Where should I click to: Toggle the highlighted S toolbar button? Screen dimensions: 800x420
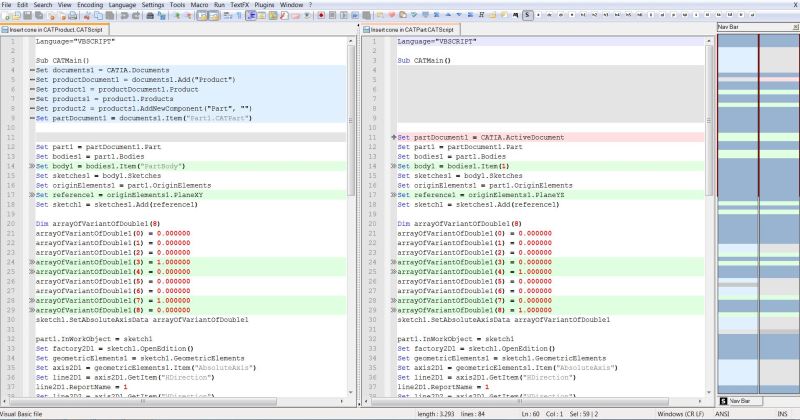tap(528, 15)
